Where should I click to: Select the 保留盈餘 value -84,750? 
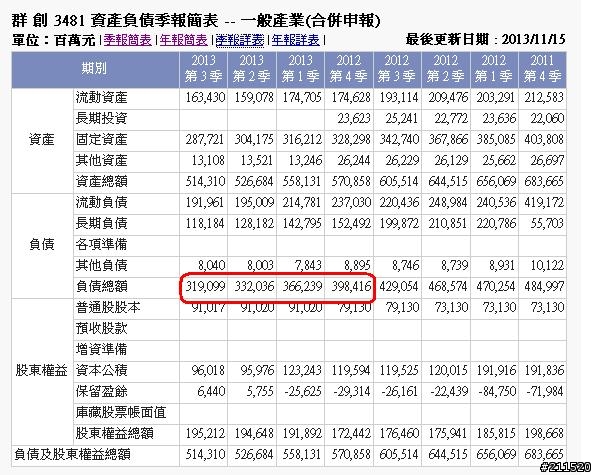click(x=496, y=391)
